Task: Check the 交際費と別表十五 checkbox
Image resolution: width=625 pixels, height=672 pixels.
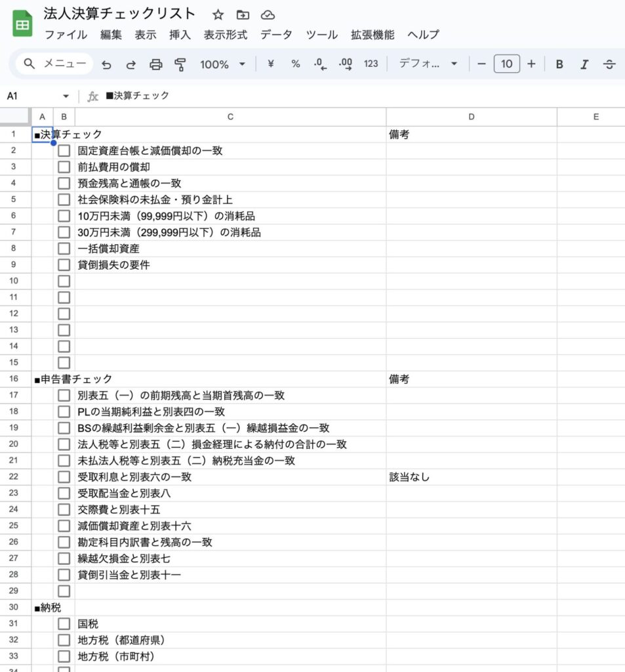Action: point(64,509)
